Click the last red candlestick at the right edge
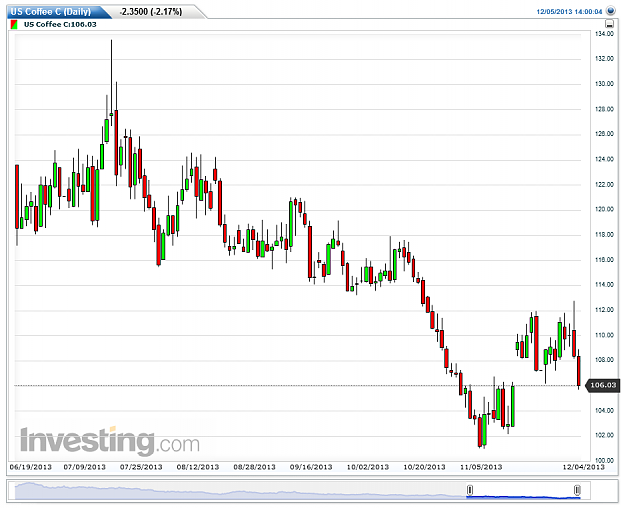This screenshot has height=508, width=625. click(579, 371)
